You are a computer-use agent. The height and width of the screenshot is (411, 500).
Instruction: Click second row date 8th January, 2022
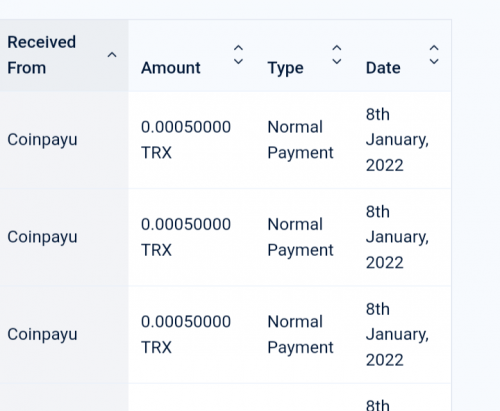[x=397, y=237]
